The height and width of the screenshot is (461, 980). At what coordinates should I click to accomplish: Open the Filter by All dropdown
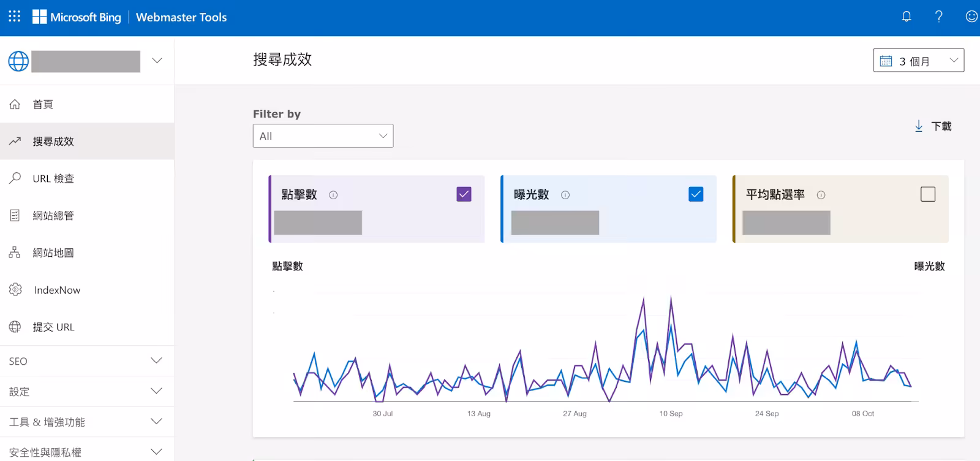[x=323, y=136]
